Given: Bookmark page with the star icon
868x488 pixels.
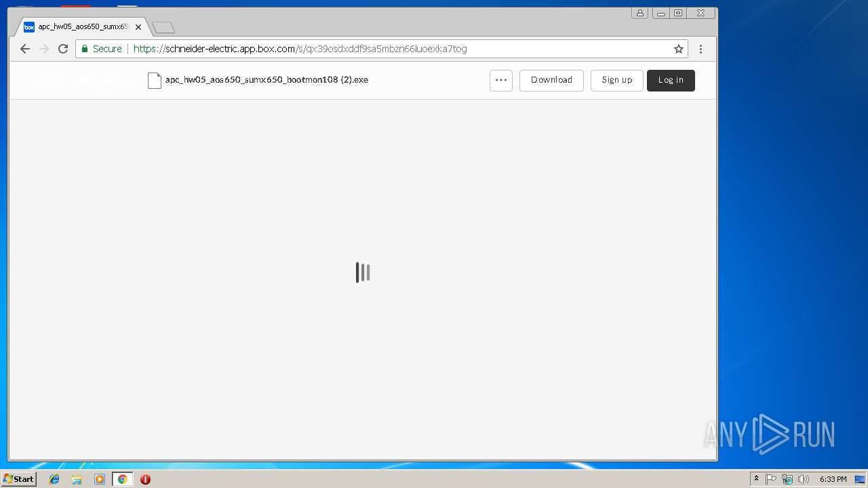Looking at the screenshot, I should [678, 49].
